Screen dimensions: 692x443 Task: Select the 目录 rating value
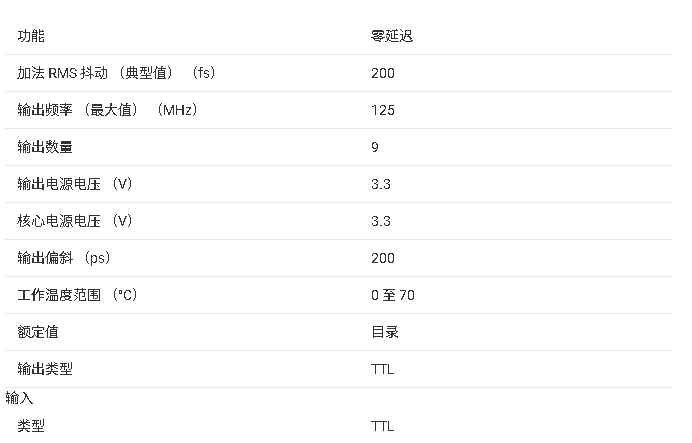[x=385, y=332]
